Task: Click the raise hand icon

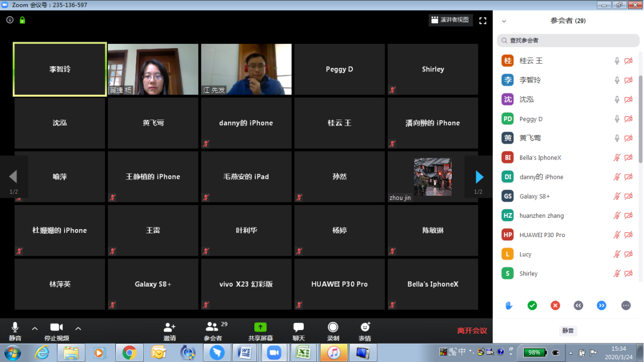Action: point(509,305)
